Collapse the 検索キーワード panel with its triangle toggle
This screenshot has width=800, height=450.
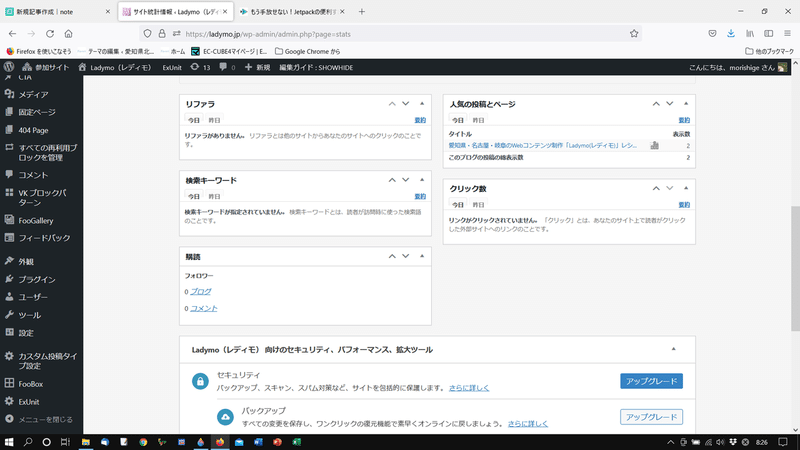pos(422,180)
